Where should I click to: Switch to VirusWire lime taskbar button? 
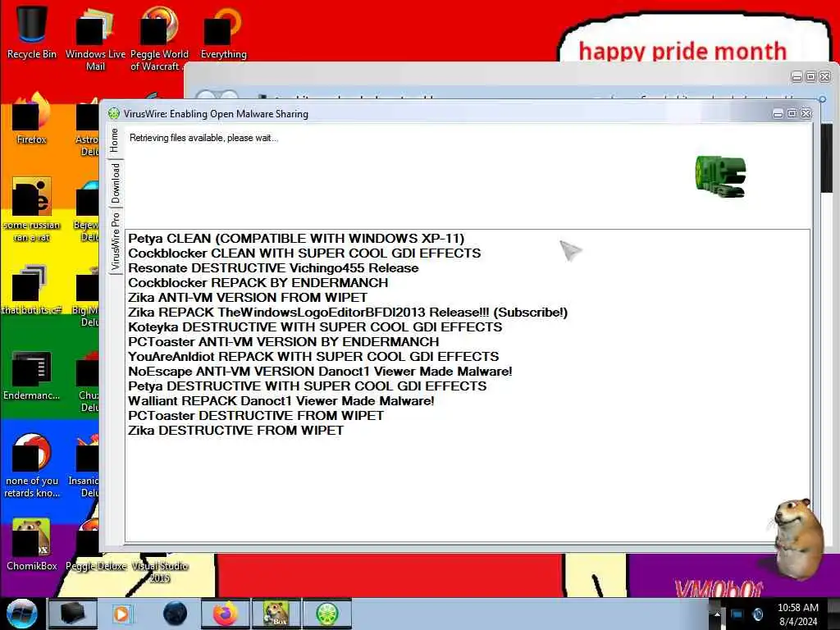pos(327,614)
